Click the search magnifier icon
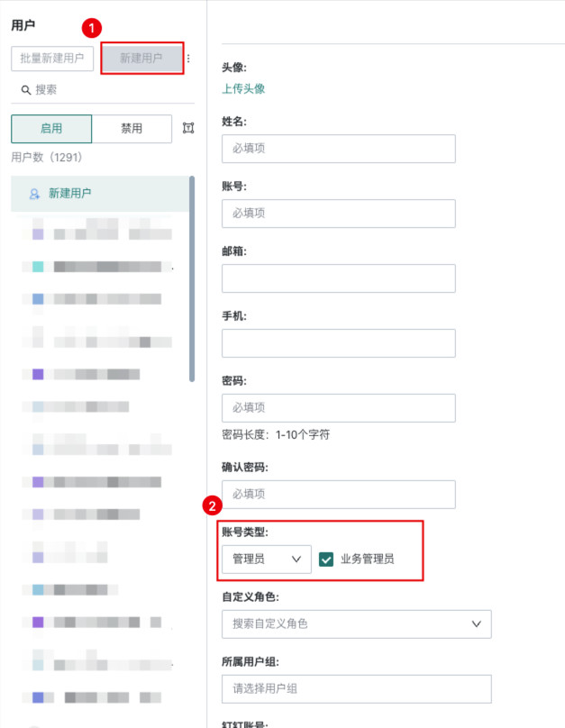Viewport: 565px width, 728px height. (x=26, y=90)
